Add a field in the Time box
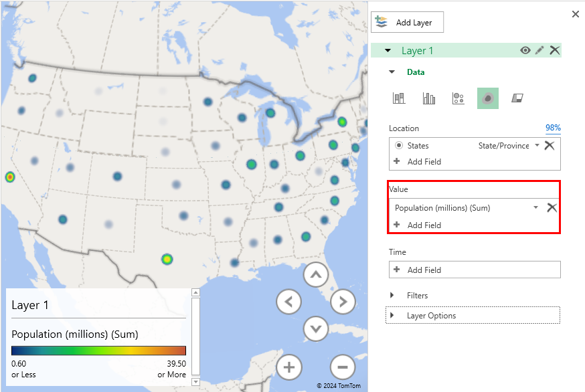Image resolution: width=585 pixels, height=392 pixels. click(x=475, y=270)
